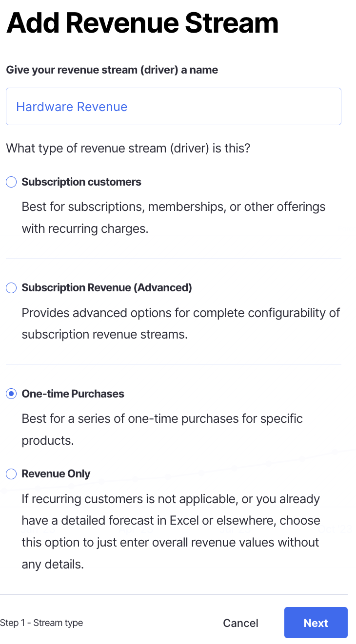Cancel adding the revenue stream
Image resolution: width=356 pixels, height=644 pixels.
tap(240, 623)
